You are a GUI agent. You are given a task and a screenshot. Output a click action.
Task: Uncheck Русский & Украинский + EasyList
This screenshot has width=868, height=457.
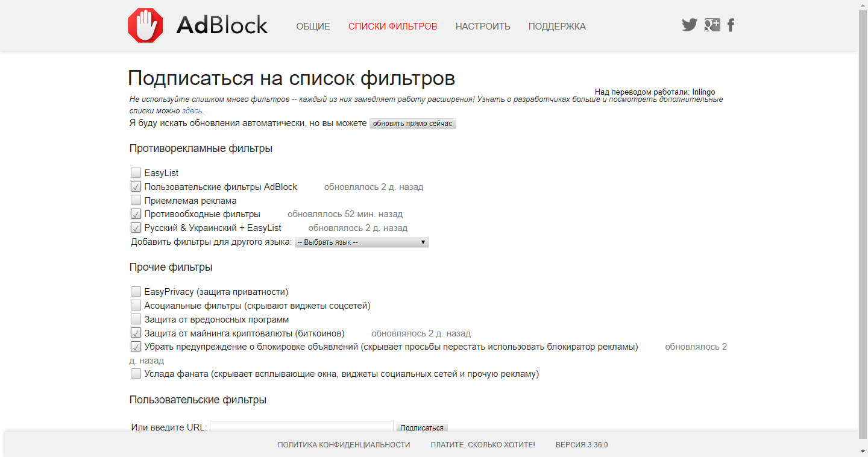tap(136, 228)
